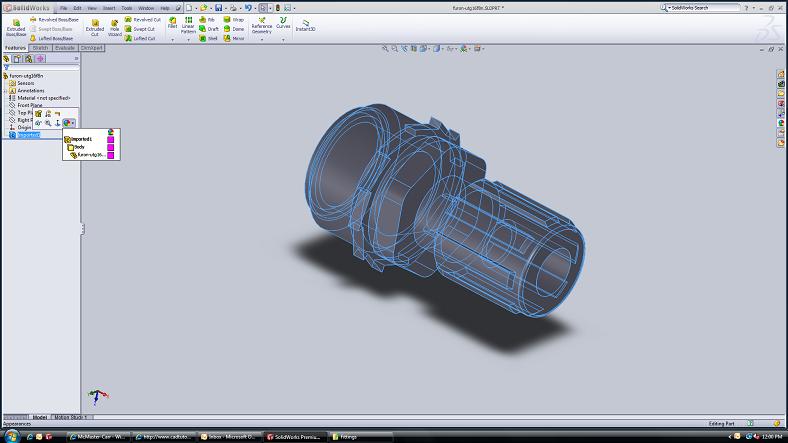Click the magenta swatch next to Imported1

point(111,139)
